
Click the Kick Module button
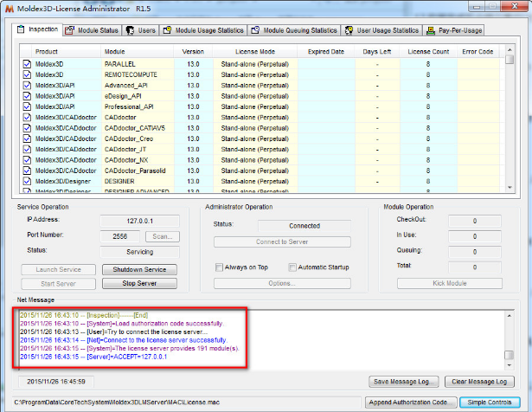pos(450,283)
